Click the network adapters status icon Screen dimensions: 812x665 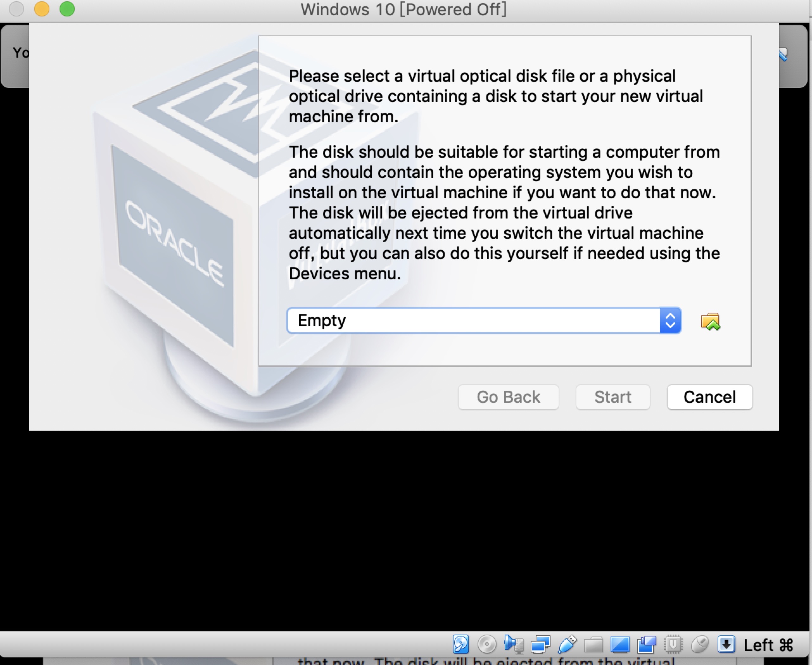(541, 644)
